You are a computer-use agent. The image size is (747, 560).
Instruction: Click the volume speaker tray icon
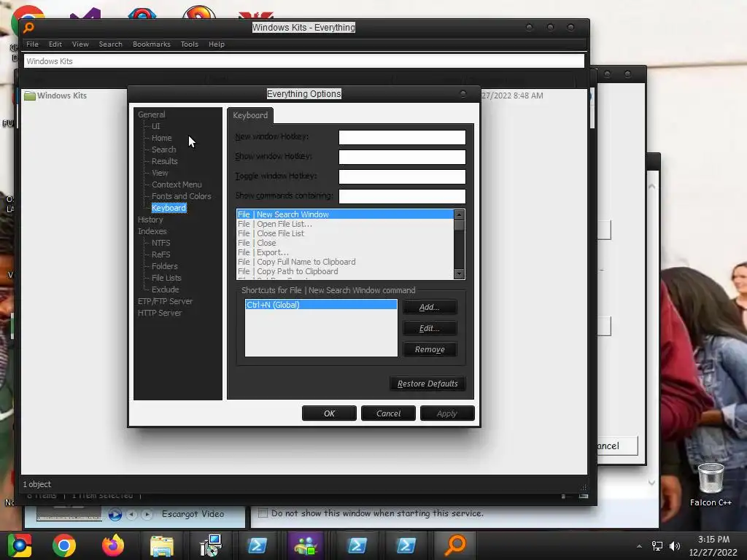click(x=675, y=546)
